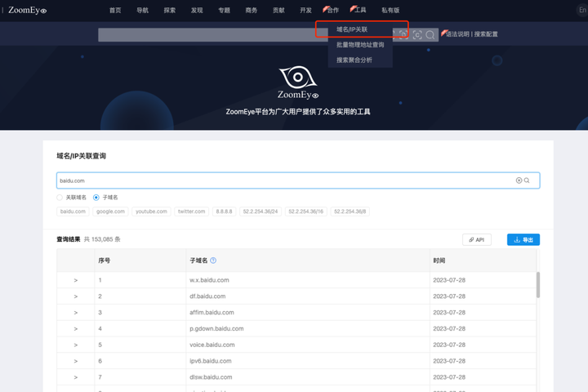Click the youtube.com example tag
The width and height of the screenshot is (588, 392).
(x=151, y=212)
